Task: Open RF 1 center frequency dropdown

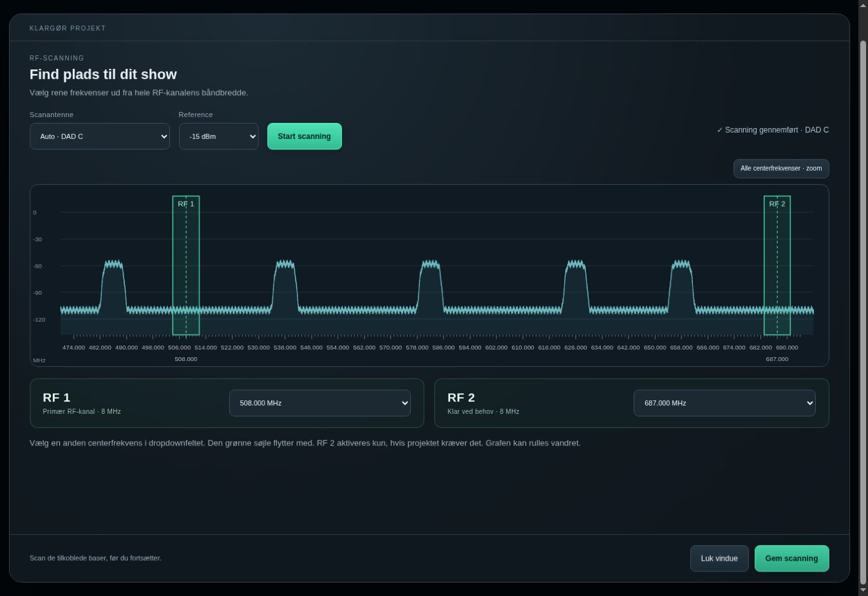Action: click(320, 403)
